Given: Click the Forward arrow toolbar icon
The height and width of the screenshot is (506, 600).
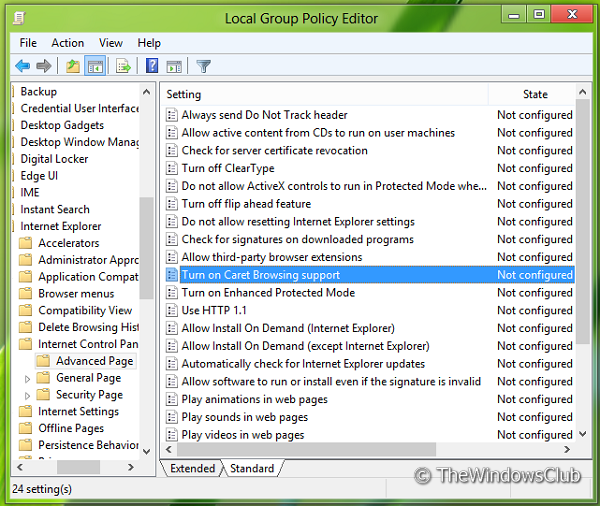Looking at the screenshot, I should (x=44, y=66).
